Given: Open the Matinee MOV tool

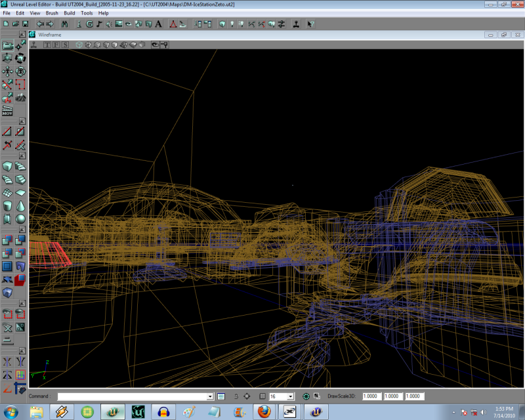Looking at the screenshot, I should [7, 111].
